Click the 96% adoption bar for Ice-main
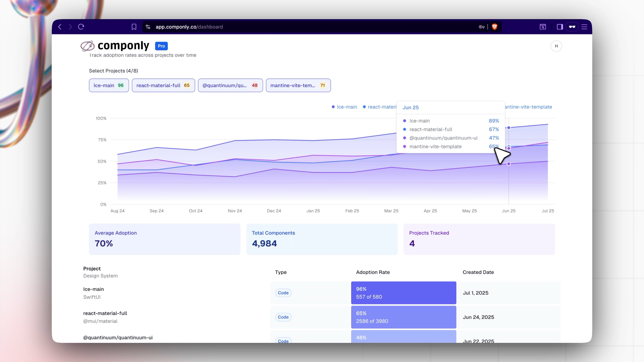644x362 pixels. click(x=404, y=293)
